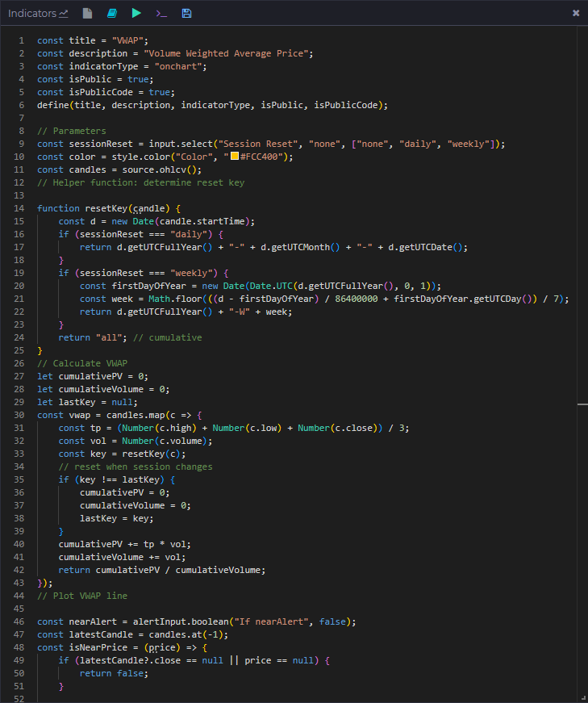
Task: Click candle.startTime on line 15
Action: [x=202, y=221]
